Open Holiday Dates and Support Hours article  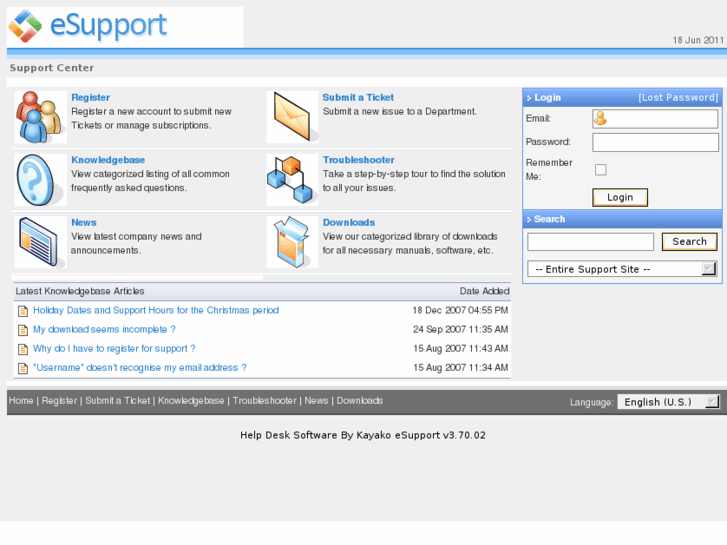(x=156, y=310)
